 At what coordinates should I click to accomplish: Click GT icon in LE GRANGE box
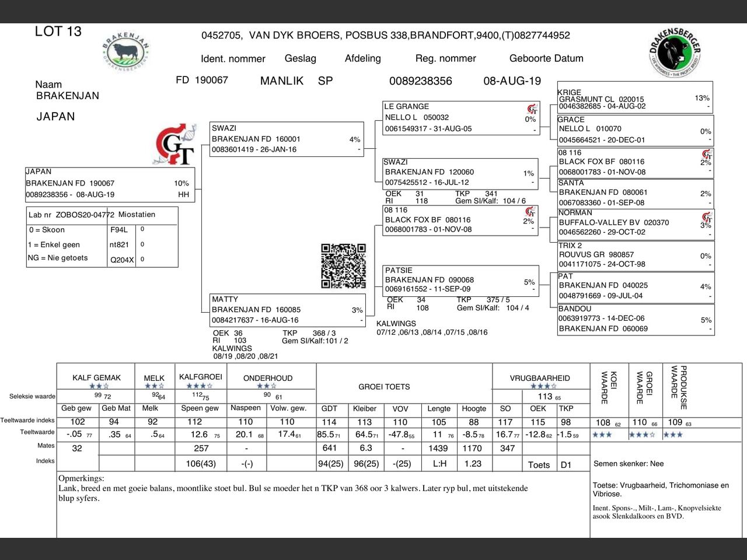[532, 109]
